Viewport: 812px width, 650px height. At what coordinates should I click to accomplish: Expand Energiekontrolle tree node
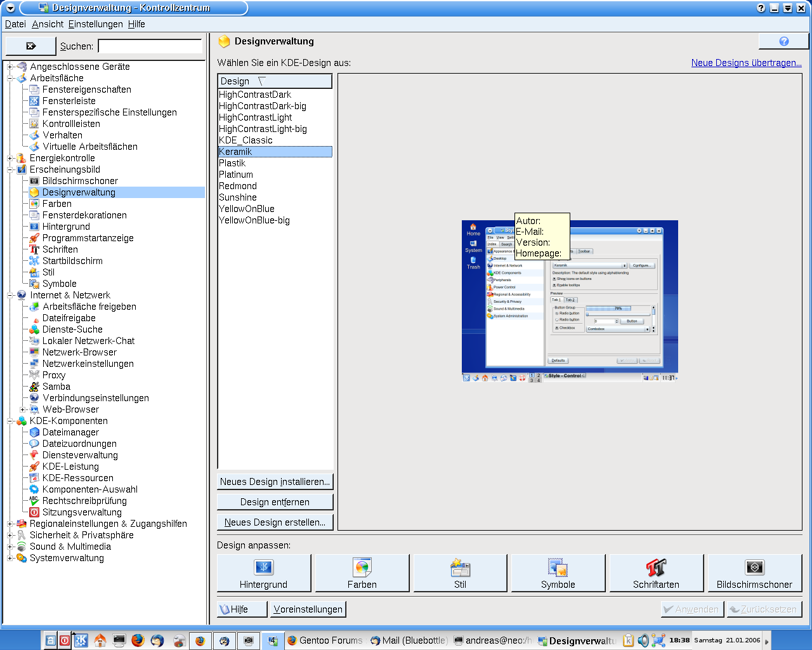pyautogui.click(x=10, y=158)
